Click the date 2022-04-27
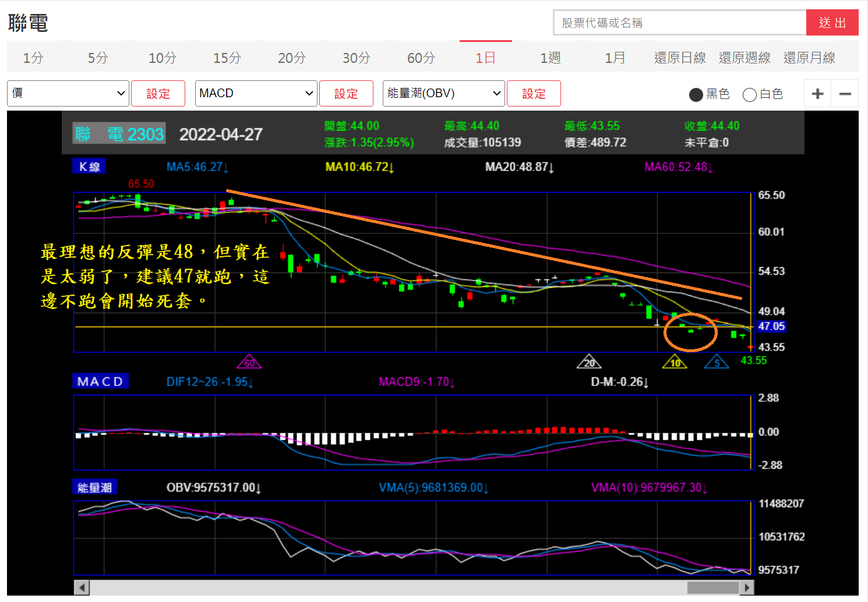The width and height of the screenshot is (868, 602). [221, 134]
